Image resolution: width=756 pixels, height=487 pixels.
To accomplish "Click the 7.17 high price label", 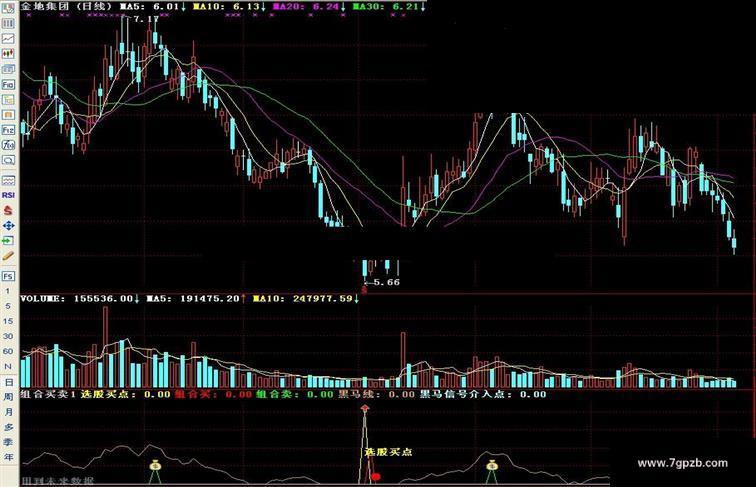I will (146, 19).
